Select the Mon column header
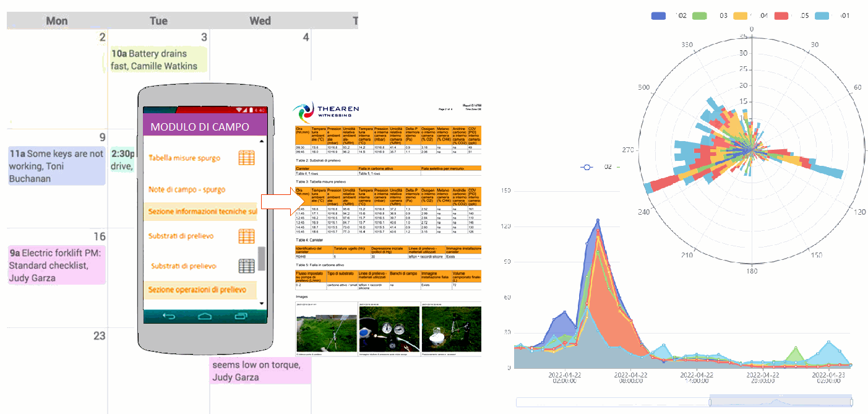Screen dimensions: 868x414 tap(57, 21)
